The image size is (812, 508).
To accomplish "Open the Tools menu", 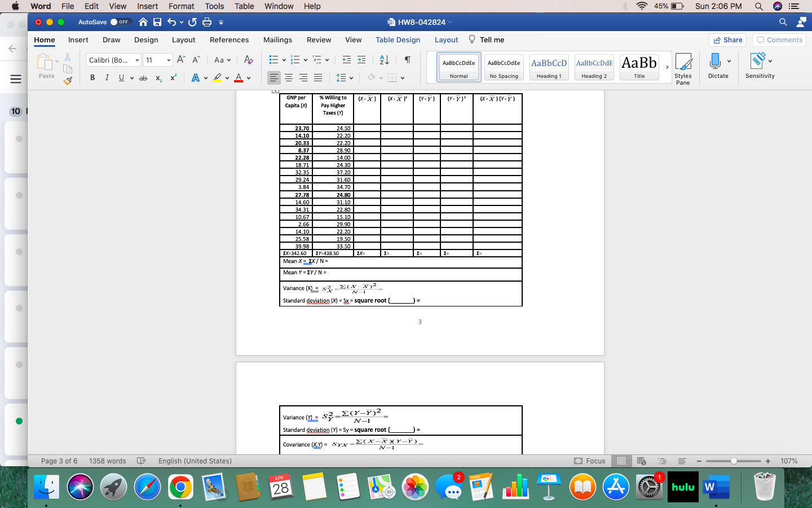I will 214,6.
